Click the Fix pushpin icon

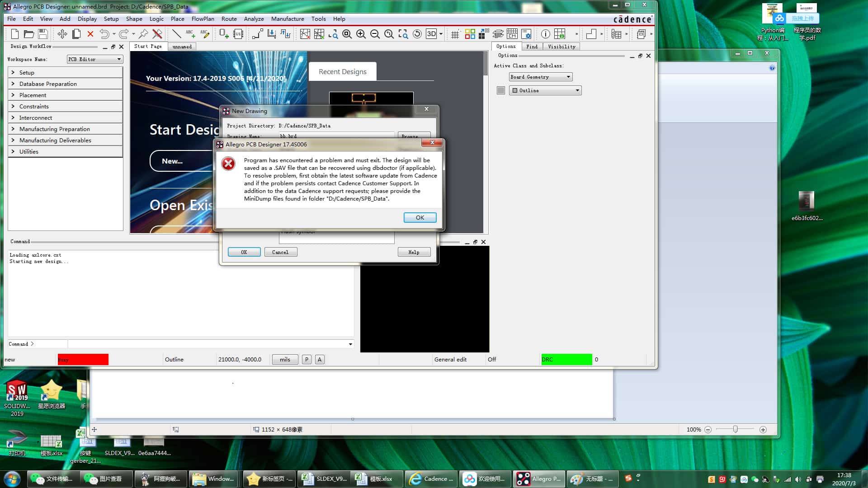coord(143,34)
